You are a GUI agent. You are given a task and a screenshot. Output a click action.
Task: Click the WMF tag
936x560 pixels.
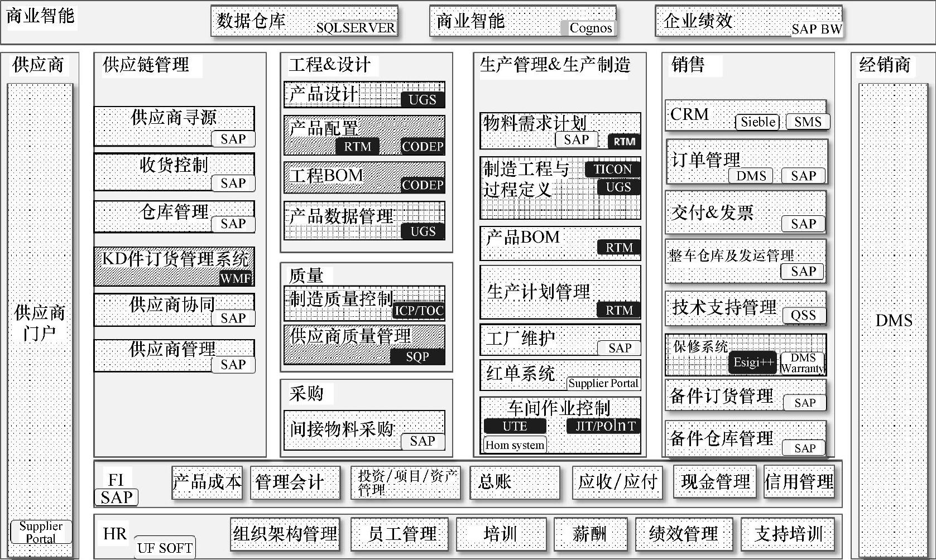click(236, 278)
